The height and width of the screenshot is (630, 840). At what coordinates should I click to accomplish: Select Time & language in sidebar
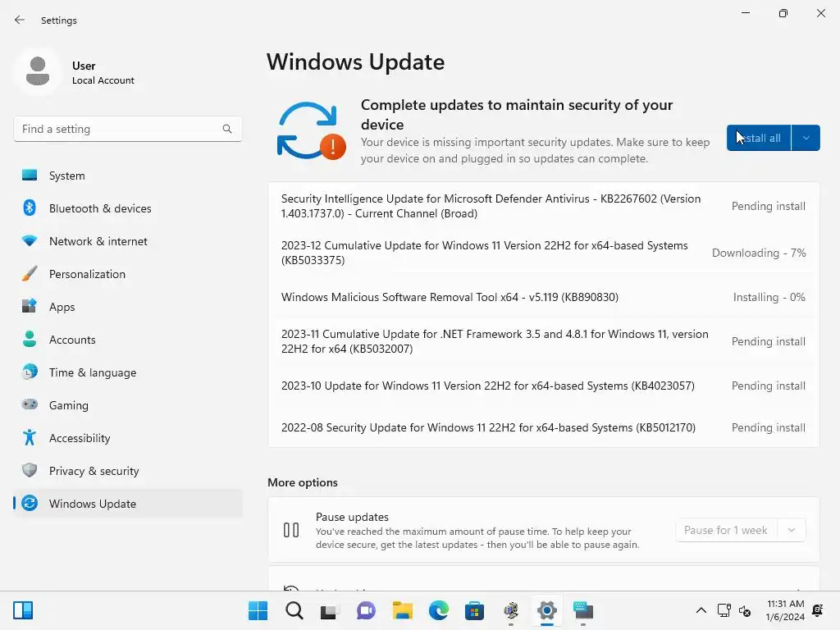pos(128,372)
